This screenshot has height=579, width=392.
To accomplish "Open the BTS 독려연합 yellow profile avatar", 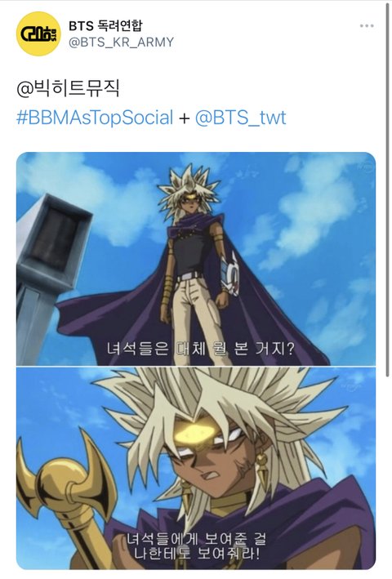I will [x=38, y=33].
